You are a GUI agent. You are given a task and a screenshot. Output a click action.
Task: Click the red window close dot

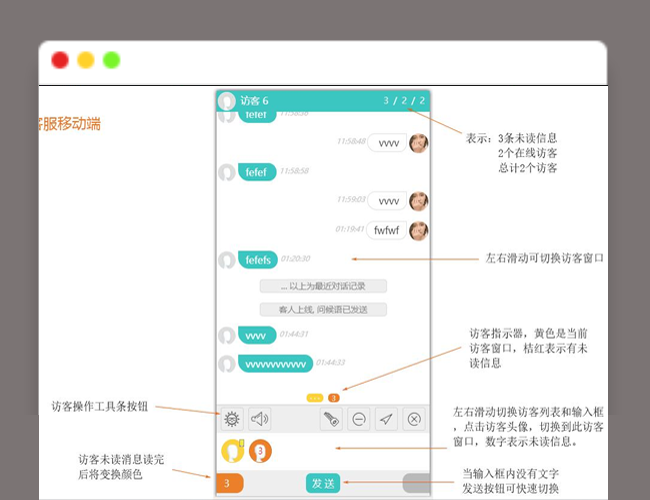pos(60,60)
